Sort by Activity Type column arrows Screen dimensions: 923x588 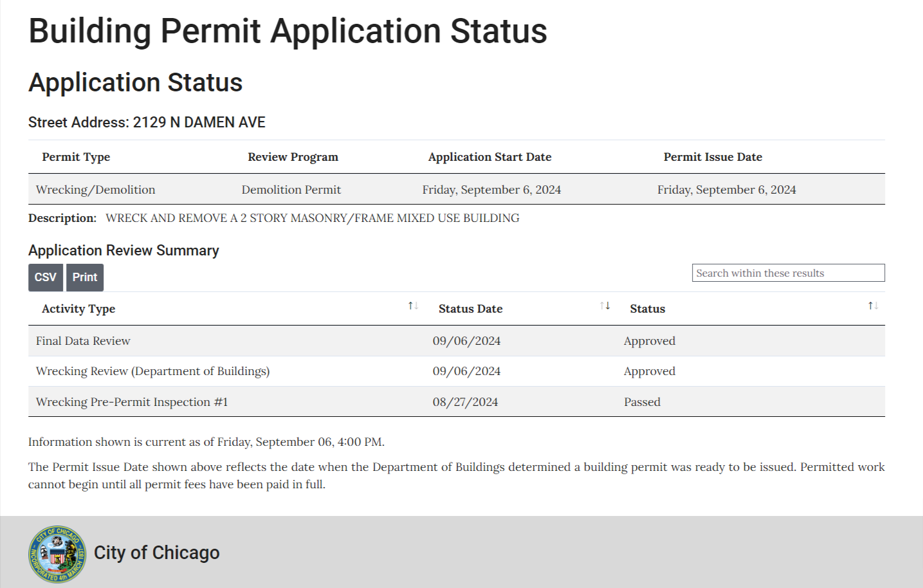click(x=413, y=306)
